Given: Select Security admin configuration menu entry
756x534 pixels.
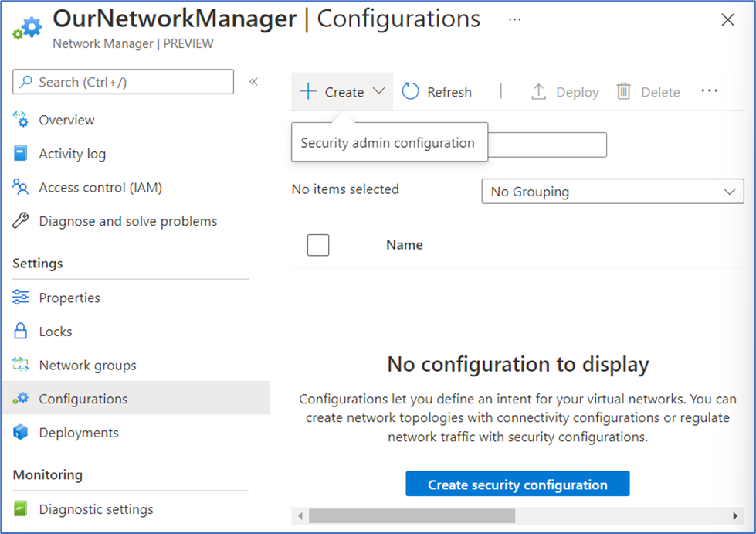Looking at the screenshot, I should [388, 143].
